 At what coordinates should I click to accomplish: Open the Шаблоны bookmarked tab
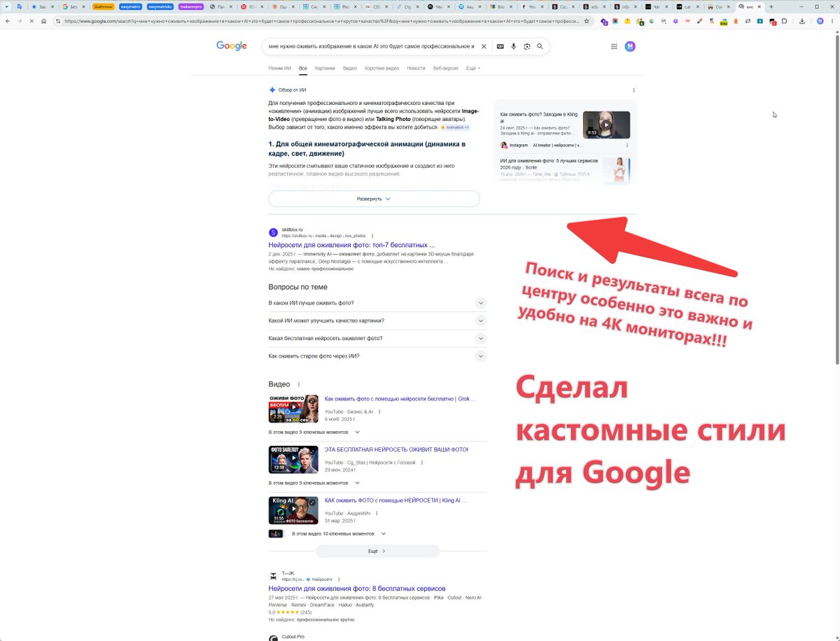click(103, 6)
